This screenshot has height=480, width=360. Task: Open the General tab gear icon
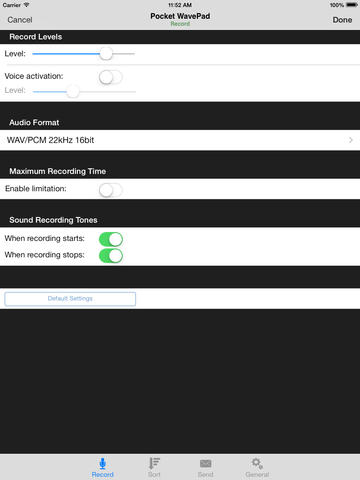(257, 463)
